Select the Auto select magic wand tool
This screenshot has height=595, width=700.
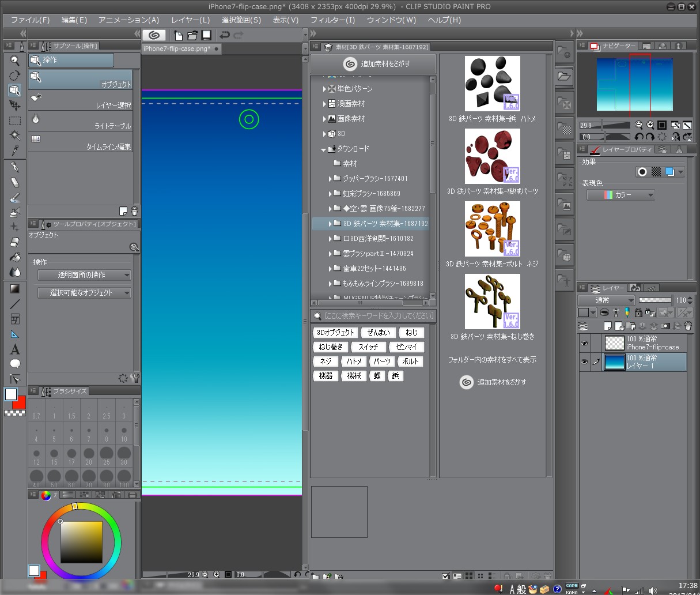click(15, 135)
